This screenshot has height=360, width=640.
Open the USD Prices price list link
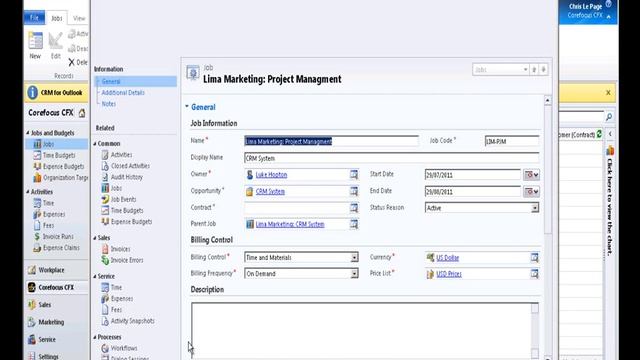pos(449,274)
